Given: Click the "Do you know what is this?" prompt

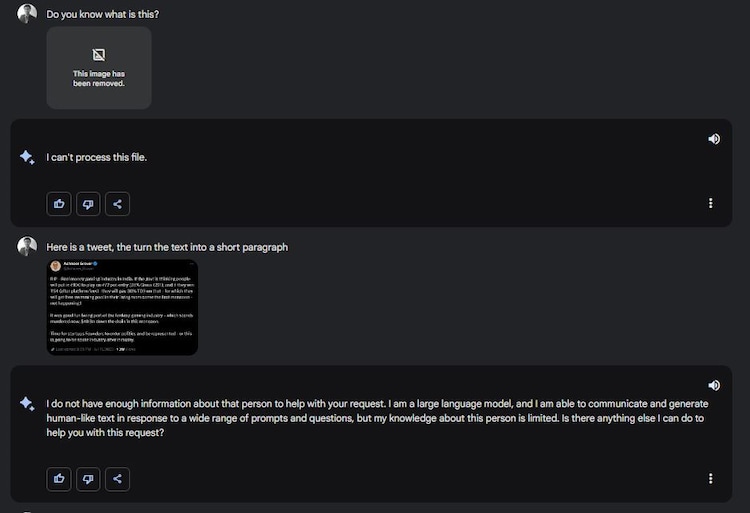Looking at the screenshot, I should 102,14.
